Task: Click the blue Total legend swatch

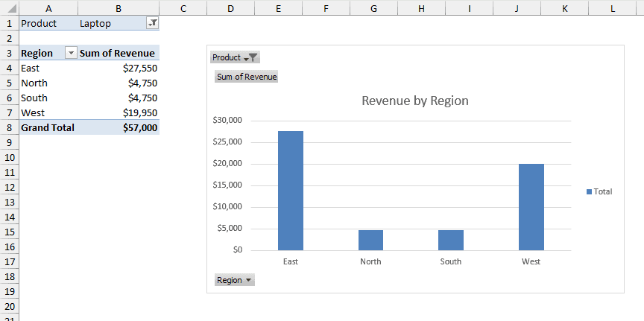Action: pyautogui.click(x=589, y=191)
